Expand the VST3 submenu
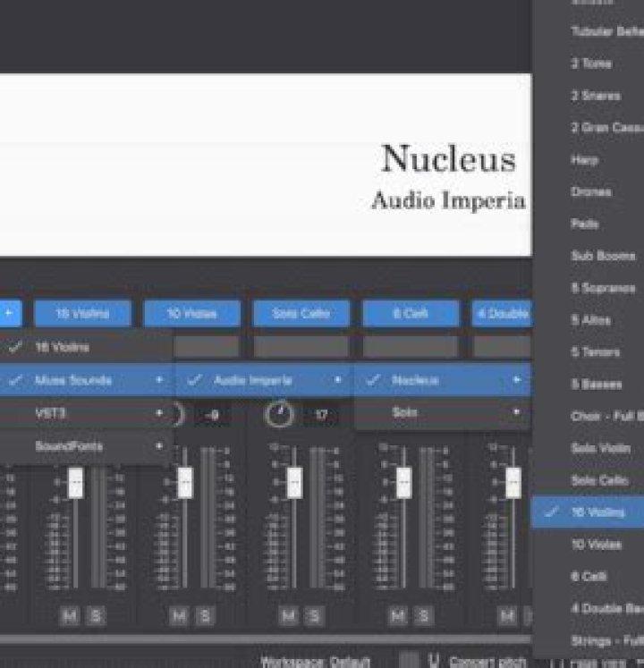 85,413
